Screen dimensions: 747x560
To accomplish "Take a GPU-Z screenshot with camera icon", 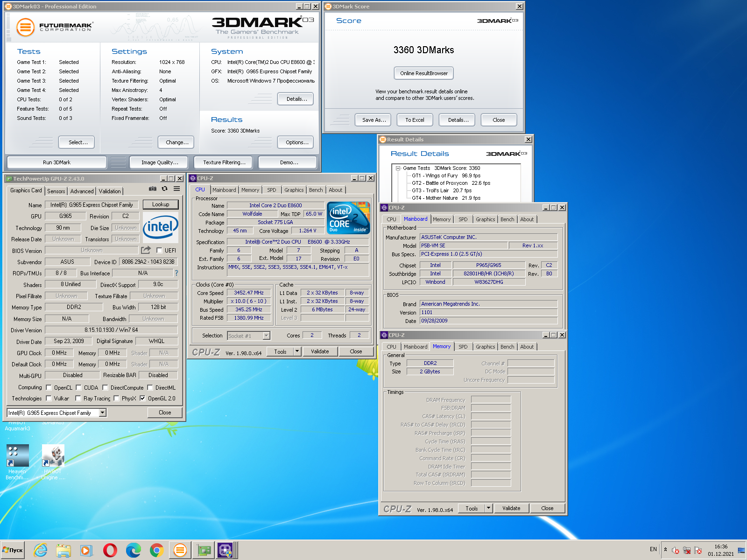I will click(152, 189).
